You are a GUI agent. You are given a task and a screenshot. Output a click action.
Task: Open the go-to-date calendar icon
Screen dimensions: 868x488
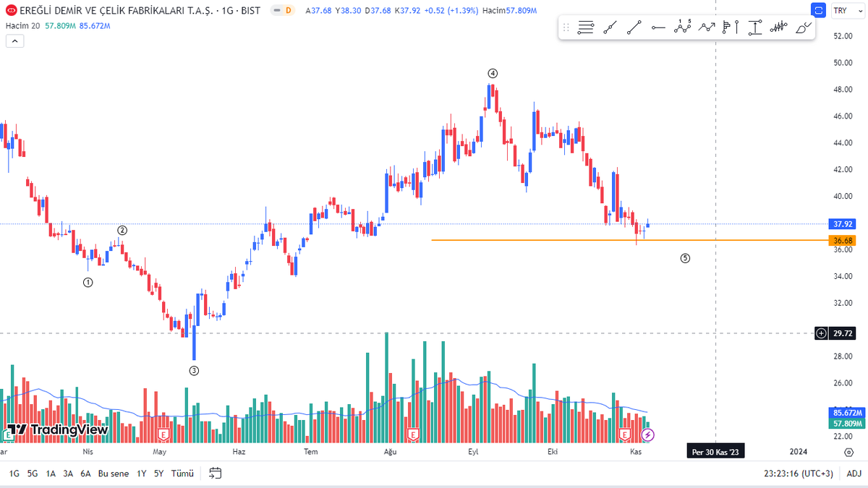(215, 473)
